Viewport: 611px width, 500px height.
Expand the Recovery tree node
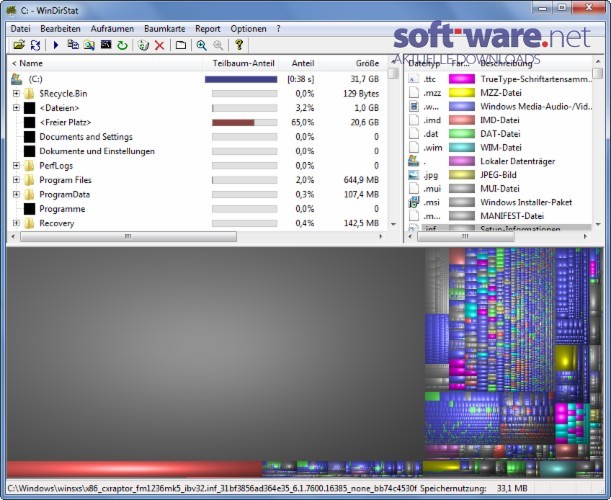coord(16,223)
